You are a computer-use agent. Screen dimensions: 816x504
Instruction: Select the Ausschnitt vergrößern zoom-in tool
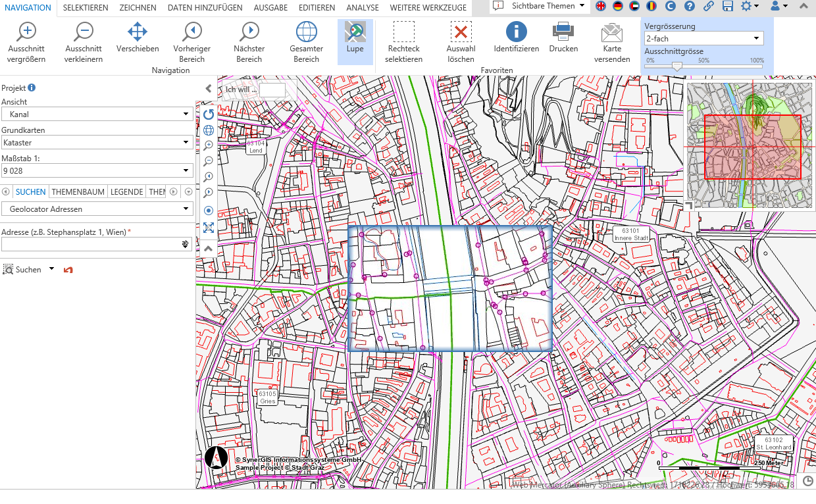(x=27, y=32)
